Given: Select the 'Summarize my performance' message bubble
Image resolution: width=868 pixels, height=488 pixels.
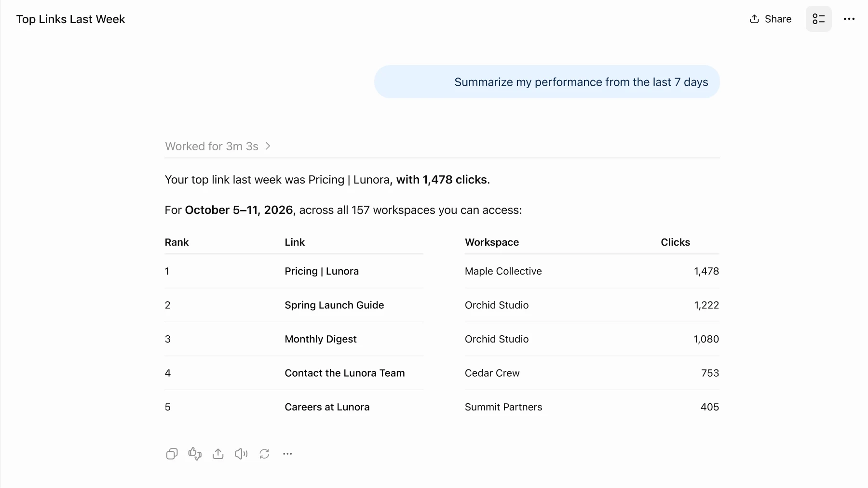Looking at the screenshot, I should click(x=547, y=82).
